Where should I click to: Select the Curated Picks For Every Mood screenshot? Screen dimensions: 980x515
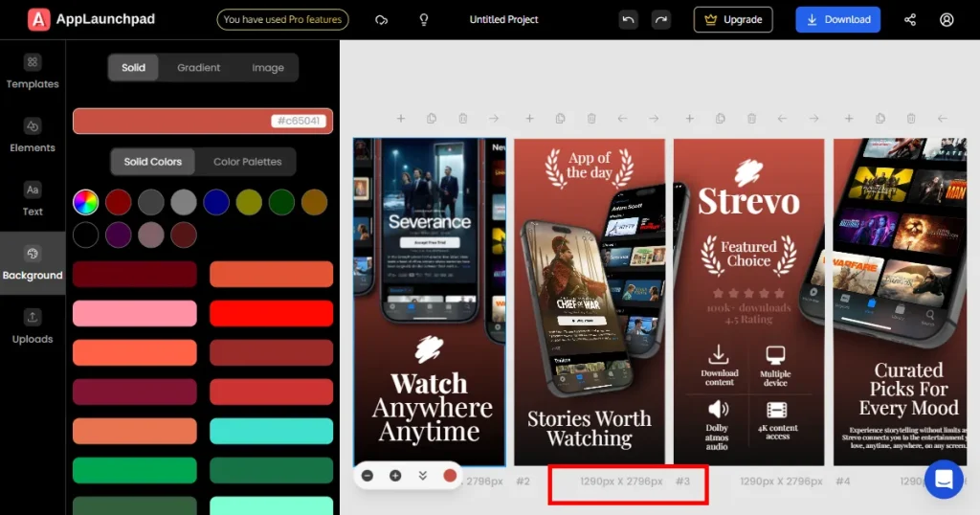coord(900,302)
